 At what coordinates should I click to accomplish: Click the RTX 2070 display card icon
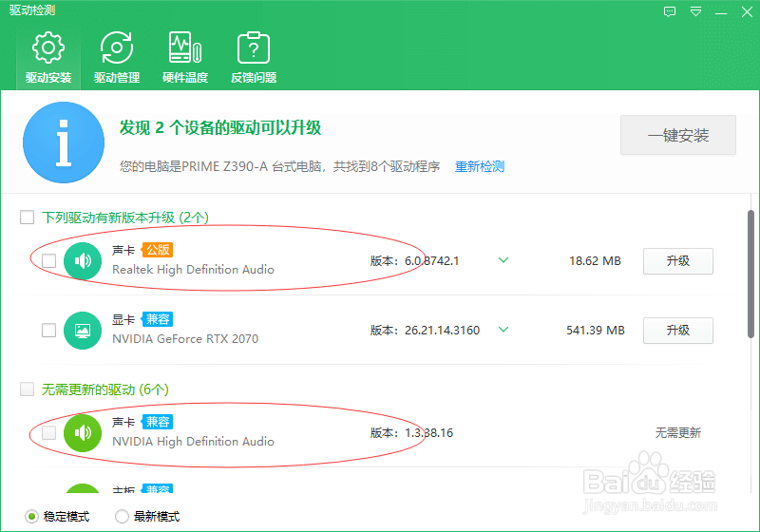(83, 330)
